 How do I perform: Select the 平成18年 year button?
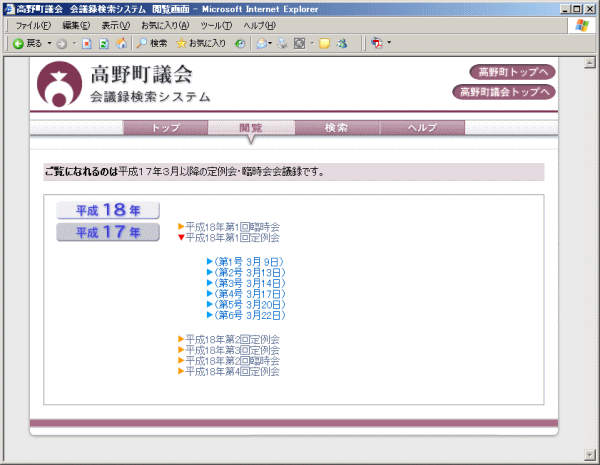coord(108,210)
